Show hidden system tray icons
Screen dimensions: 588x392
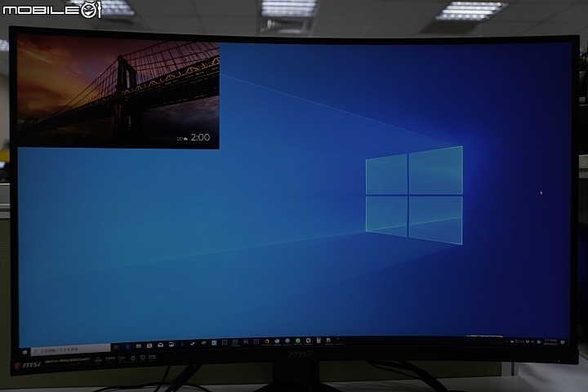[x=507, y=341]
